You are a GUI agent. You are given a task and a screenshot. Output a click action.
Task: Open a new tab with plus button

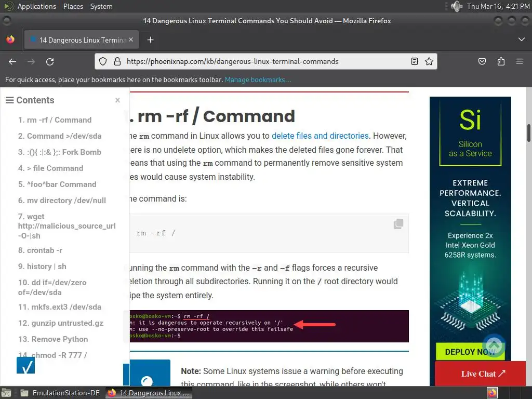coord(150,40)
